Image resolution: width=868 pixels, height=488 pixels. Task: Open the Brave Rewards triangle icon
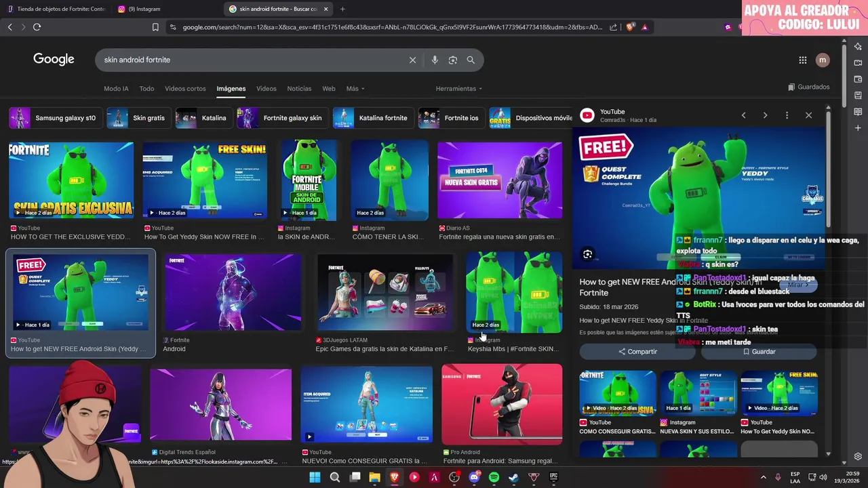(x=644, y=27)
